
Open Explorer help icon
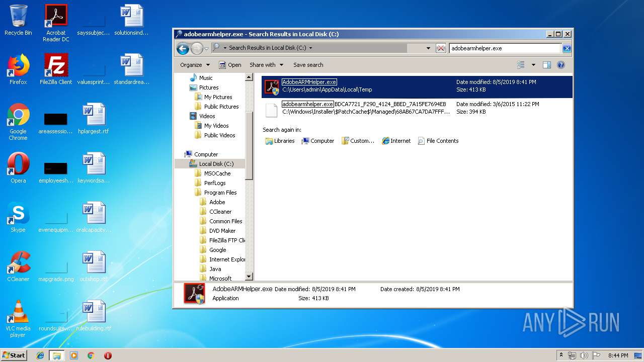tap(561, 65)
